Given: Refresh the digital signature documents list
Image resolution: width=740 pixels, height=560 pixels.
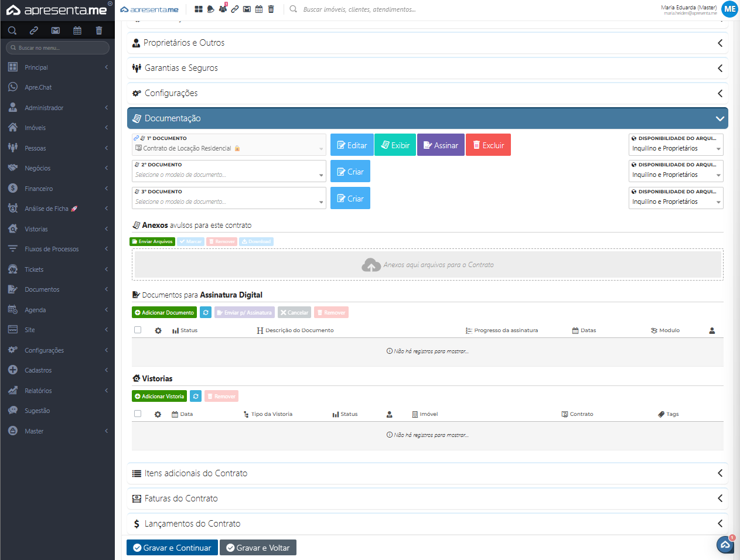Looking at the screenshot, I should [x=206, y=313].
